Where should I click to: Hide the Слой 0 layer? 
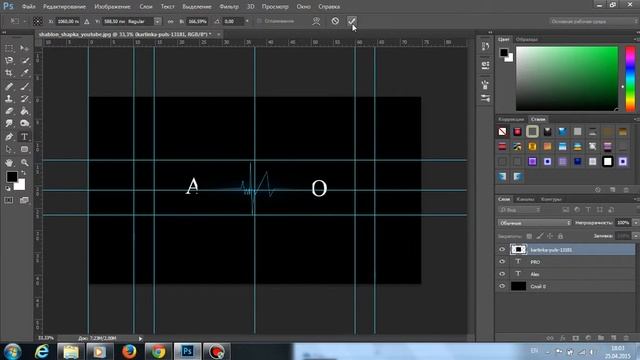(x=502, y=286)
